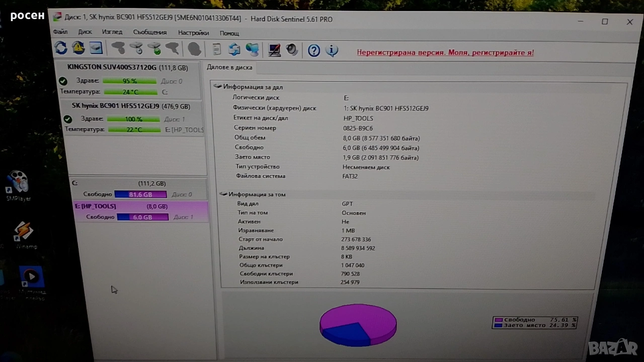This screenshot has width=644, height=362.
Task: Click the E: [HP_TOOLS] free space bar
Action: [x=142, y=217]
